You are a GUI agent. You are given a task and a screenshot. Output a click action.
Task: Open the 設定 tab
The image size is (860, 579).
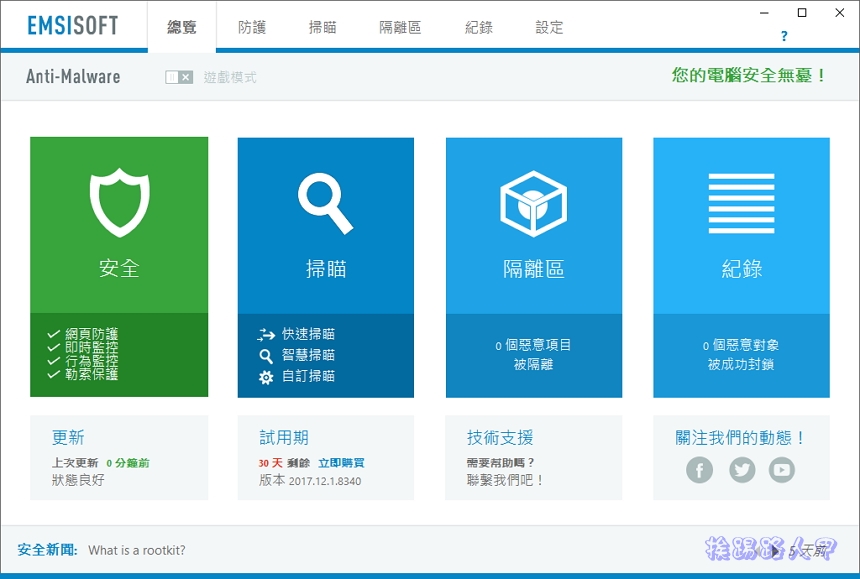[x=549, y=27]
